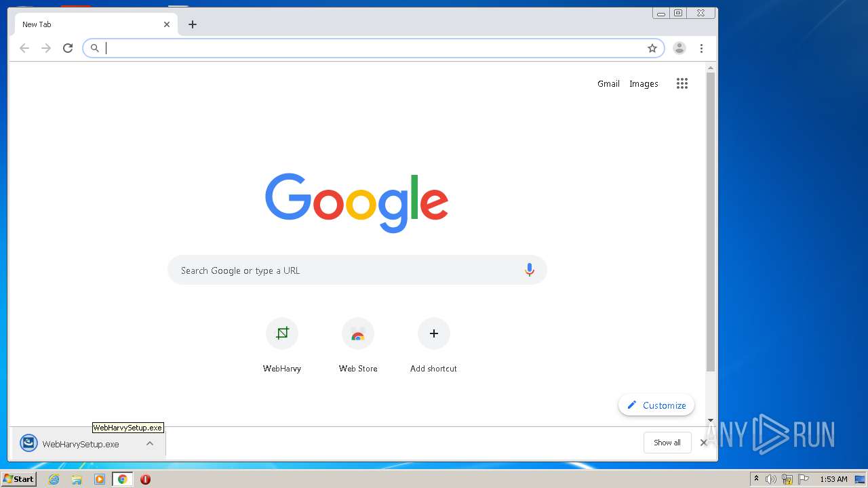Open the Windows Start menu
Image resolution: width=868 pixels, height=488 pixels.
[18, 479]
